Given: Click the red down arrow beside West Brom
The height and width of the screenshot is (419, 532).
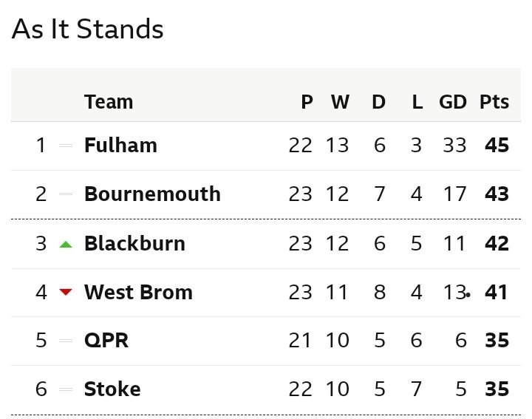Looking at the screenshot, I should [x=66, y=292].
